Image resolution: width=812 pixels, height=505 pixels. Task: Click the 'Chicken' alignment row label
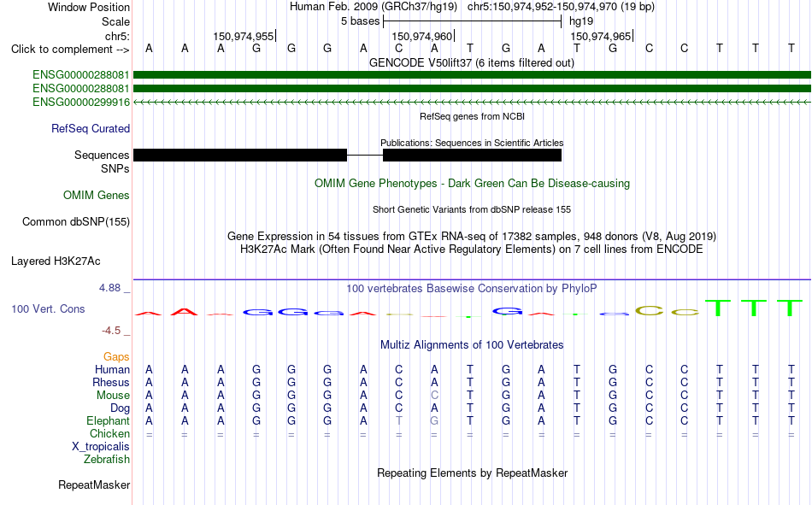pos(109,433)
